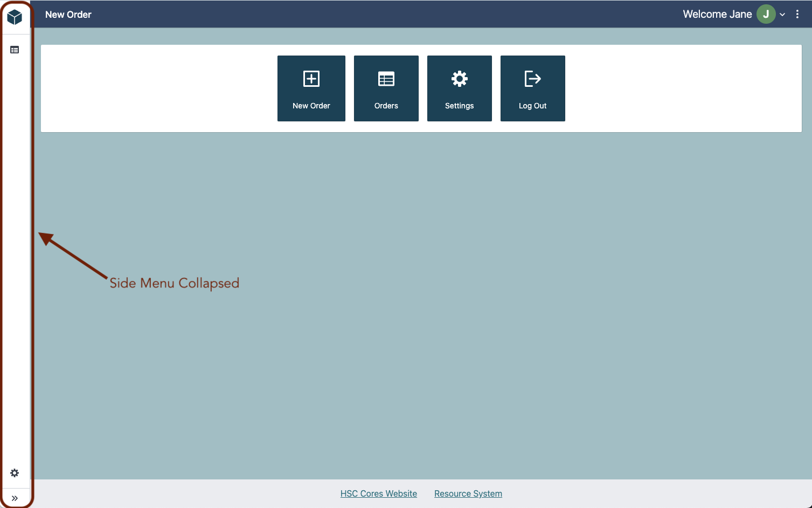
Task: Click the Welcome Jane text
Action: pyautogui.click(x=717, y=14)
